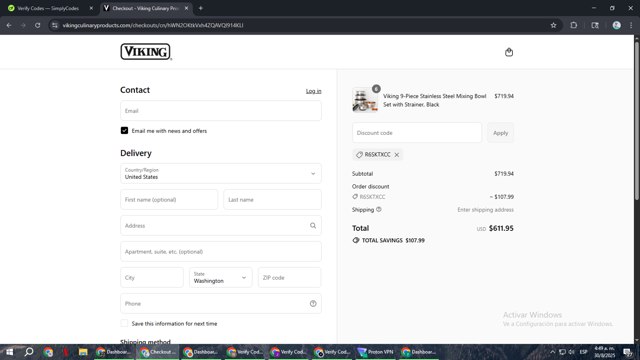Image resolution: width=640 pixels, height=360 pixels.
Task: Click the Apartment, suite, etc. field
Action: coord(221,251)
